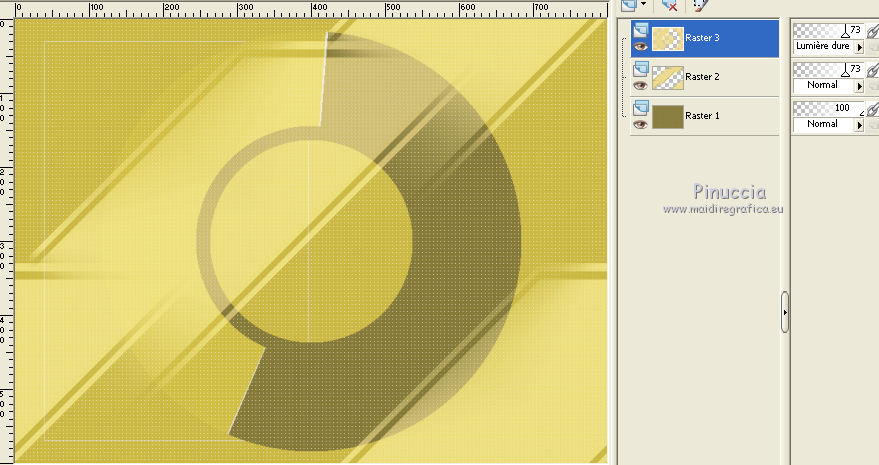This screenshot has width=879, height=465.
Task: Adjust the Raster 3 opacity slider at 73
Action: pos(829,30)
